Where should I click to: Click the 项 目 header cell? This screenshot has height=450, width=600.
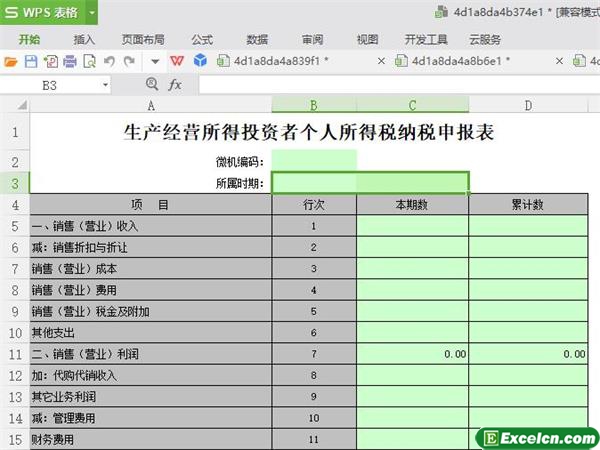pos(151,205)
